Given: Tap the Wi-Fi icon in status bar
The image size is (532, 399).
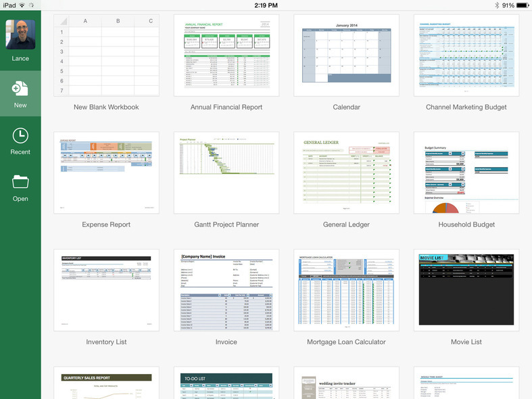Looking at the screenshot, I should pos(22,5).
